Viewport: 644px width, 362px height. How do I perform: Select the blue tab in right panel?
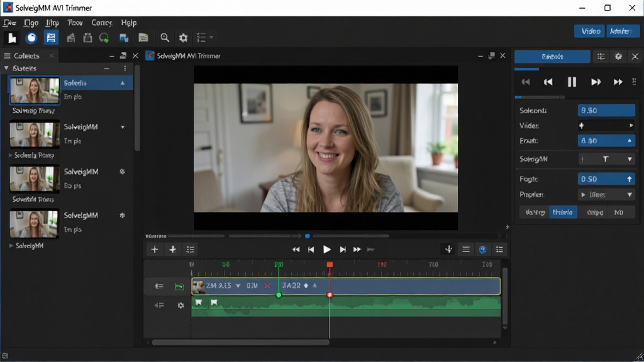552,57
